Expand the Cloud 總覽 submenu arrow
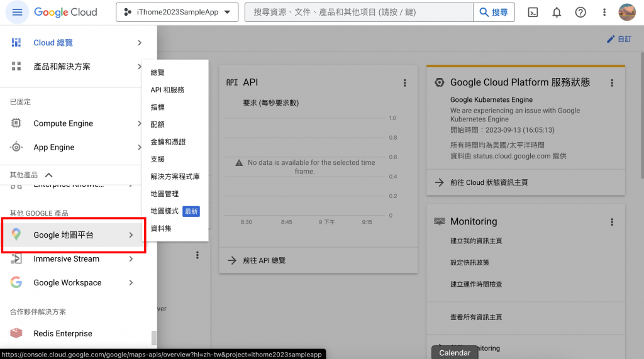Image resolution: width=644 pixels, height=359 pixels. (x=140, y=43)
